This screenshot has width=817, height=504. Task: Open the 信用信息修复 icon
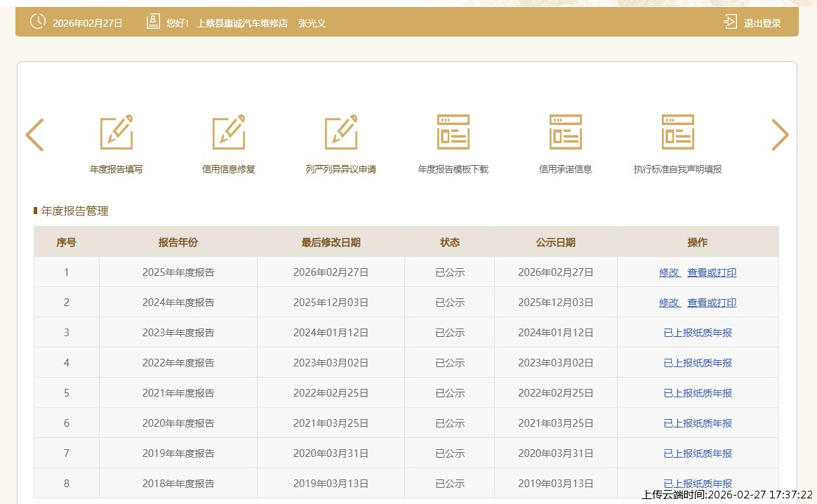(x=229, y=132)
